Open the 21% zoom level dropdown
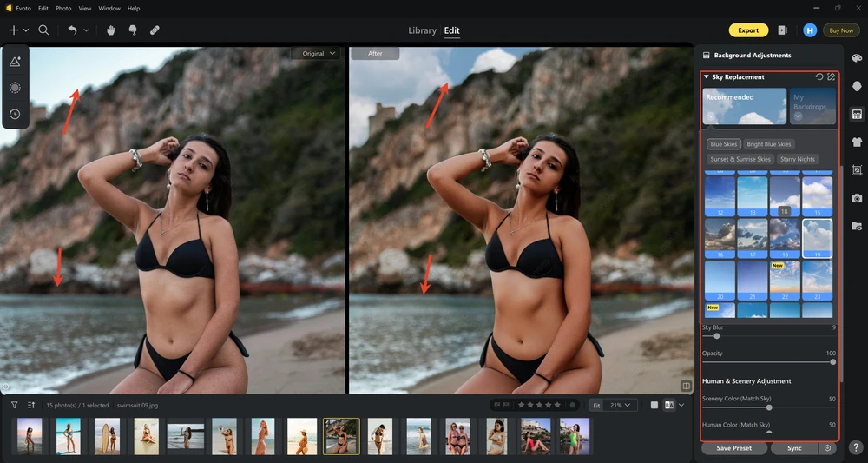Screen dimensions: 868x463 tap(620, 406)
